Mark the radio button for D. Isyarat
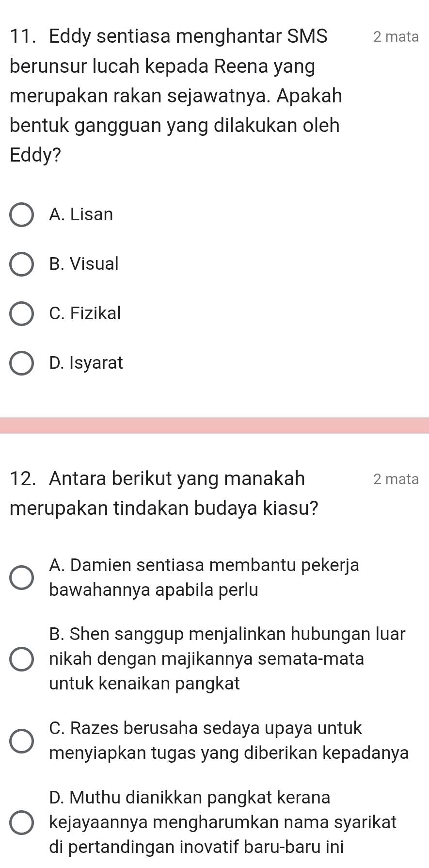This screenshot has width=429, height=868. point(21,363)
